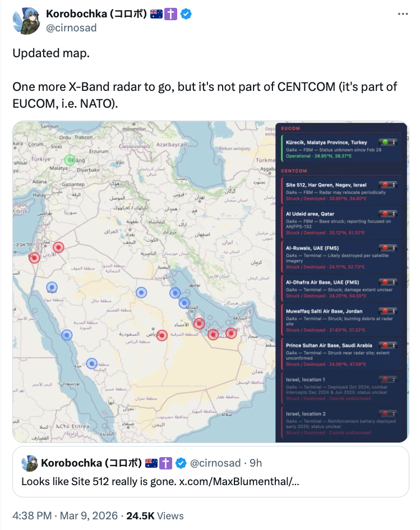Click the blue verified badge beside the top author name
This screenshot has width=420, height=530.
(186, 14)
